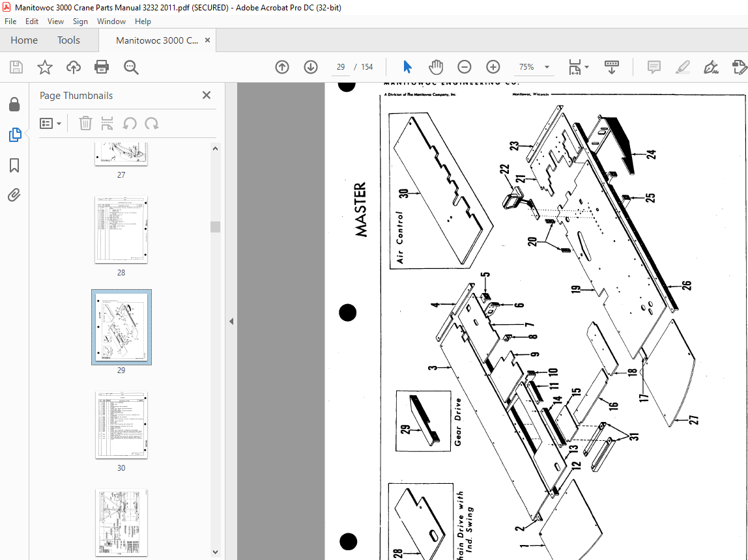Image resolution: width=748 pixels, height=560 pixels.
Task: Rotate page counterclockwise
Action: (129, 124)
